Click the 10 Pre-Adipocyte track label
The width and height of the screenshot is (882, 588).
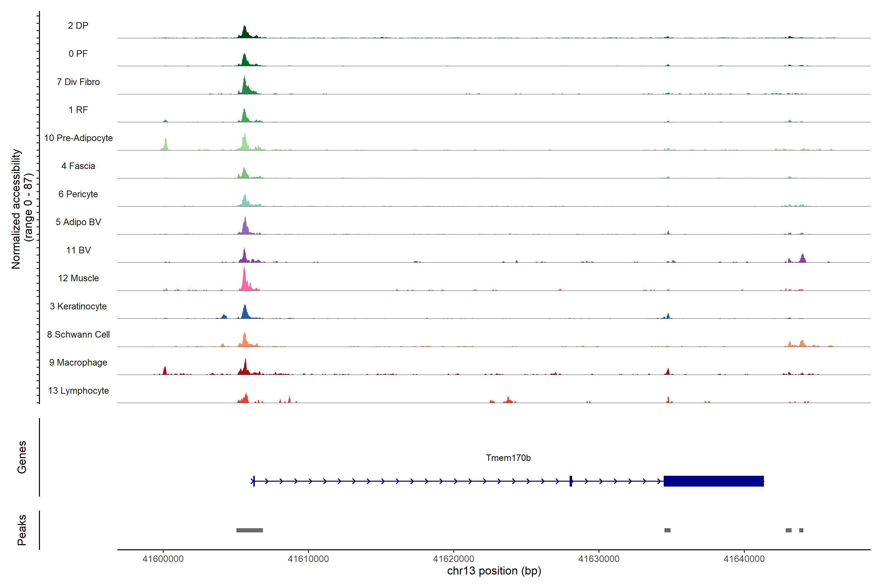click(78, 138)
